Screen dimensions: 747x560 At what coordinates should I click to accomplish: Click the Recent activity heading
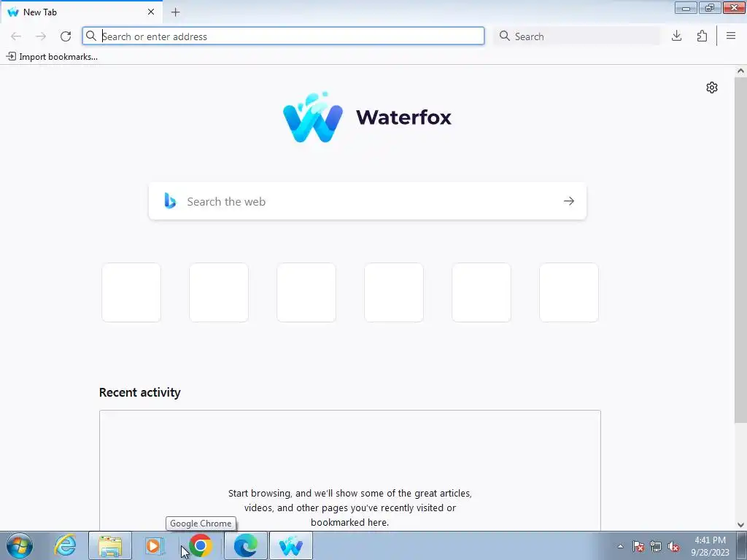point(139,392)
